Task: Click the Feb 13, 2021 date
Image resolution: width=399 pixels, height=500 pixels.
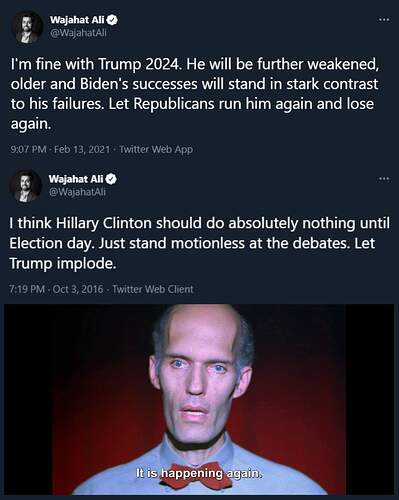Action: pos(82,149)
